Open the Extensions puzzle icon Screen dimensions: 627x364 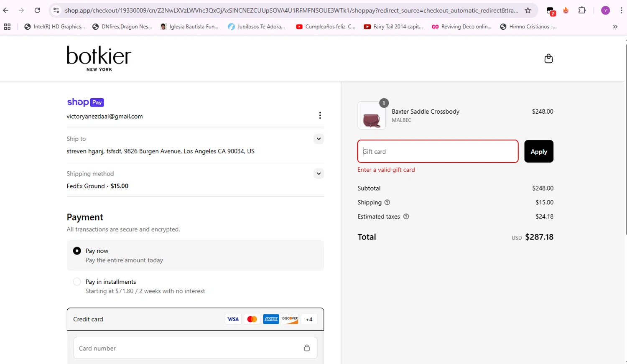coord(582,10)
